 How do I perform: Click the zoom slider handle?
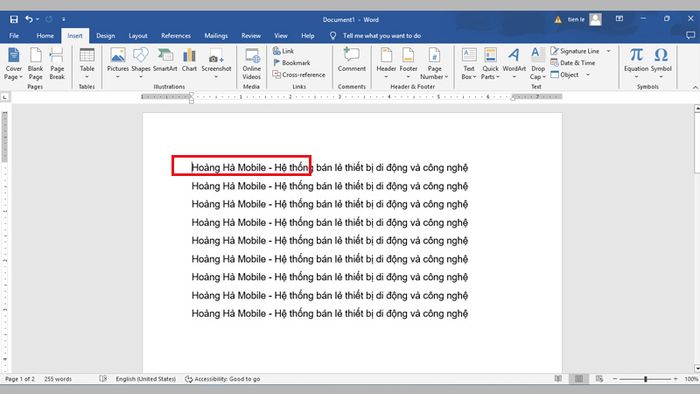pyautogui.click(x=646, y=379)
